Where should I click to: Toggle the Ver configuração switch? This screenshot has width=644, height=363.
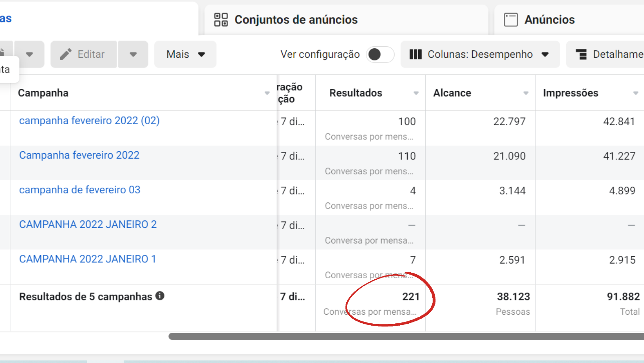(x=380, y=54)
